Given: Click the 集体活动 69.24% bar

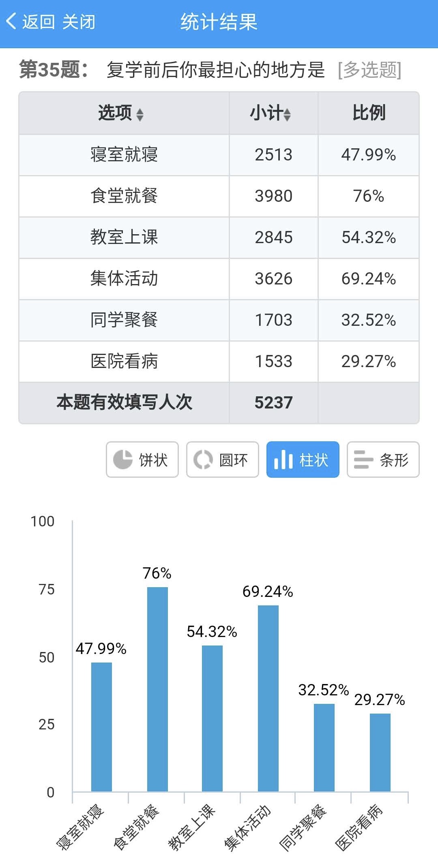Looking at the screenshot, I should pos(268,698).
